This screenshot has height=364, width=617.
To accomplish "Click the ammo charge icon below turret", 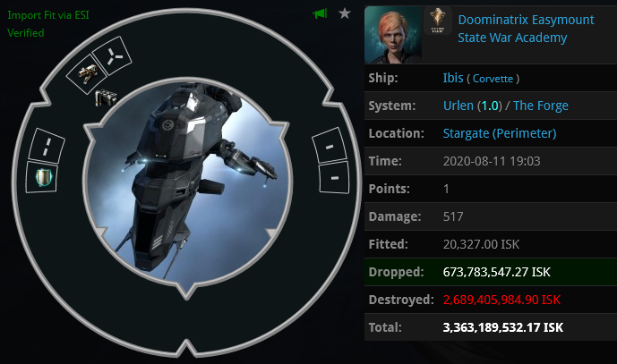I will click(107, 97).
